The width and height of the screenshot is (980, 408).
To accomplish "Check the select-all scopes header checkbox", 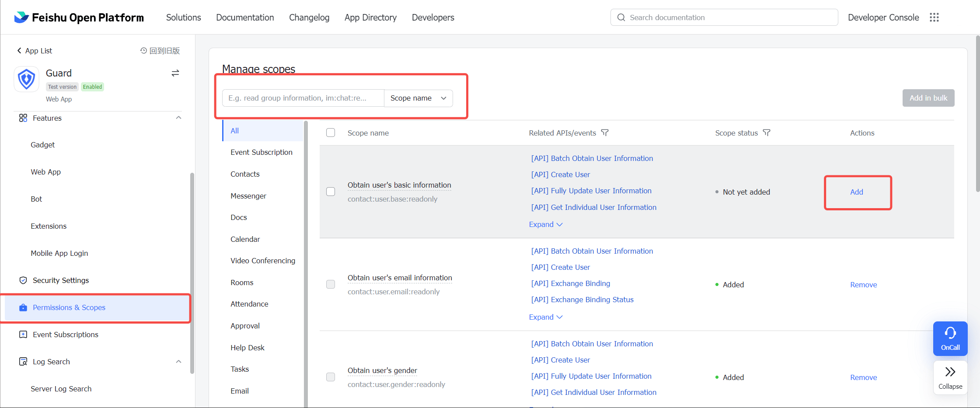I will pos(331,133).
